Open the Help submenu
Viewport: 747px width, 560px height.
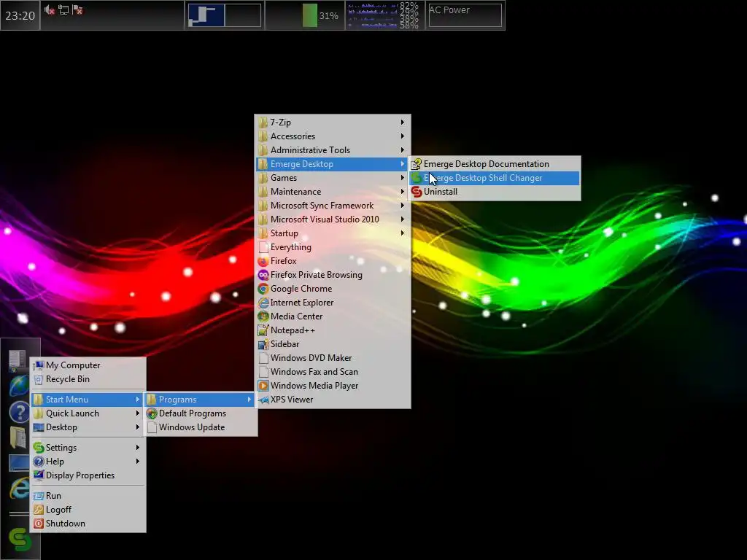pyautogui.click(x=88, y=462)
